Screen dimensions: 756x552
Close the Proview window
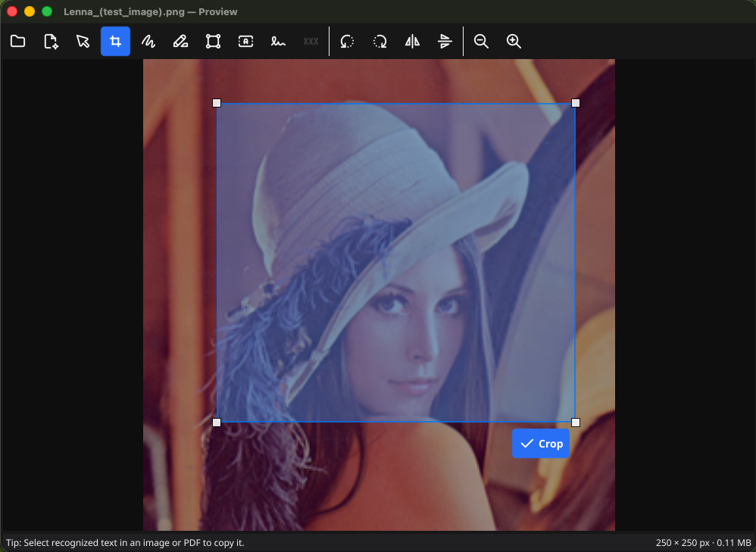click(x=12, y=11)
